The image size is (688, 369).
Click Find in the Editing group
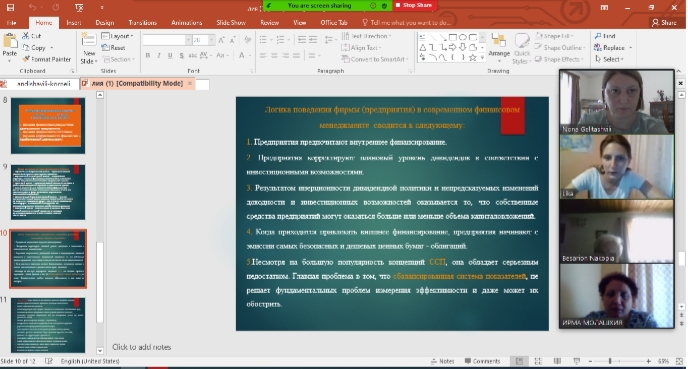(x=605, y=36)
